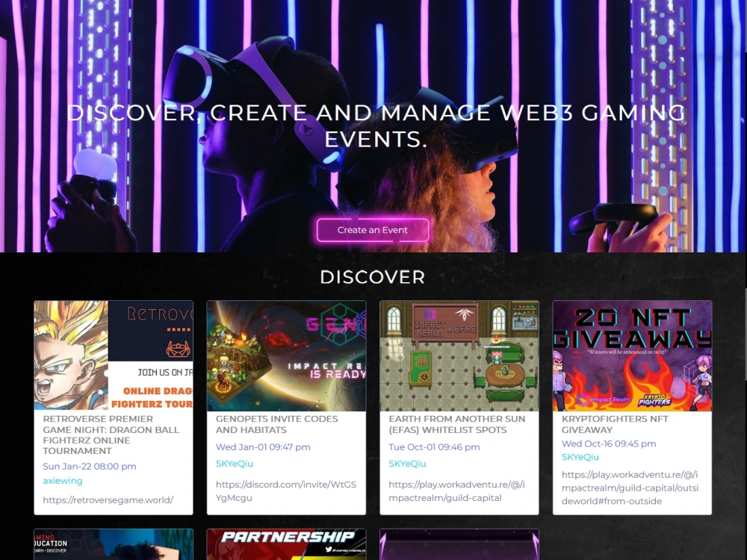Open SKYeQiu organizer on the KryptoFighters card
The width and height of the screenshot is (747, 560).
pyautogui.click(x=580, y=457)
